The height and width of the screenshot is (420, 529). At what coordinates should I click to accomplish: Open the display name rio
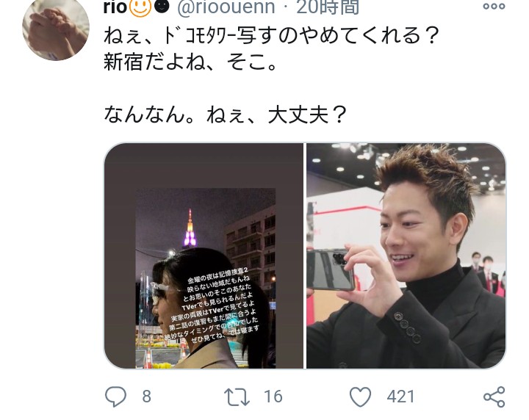pyautogui.click(x=116, y=8)
